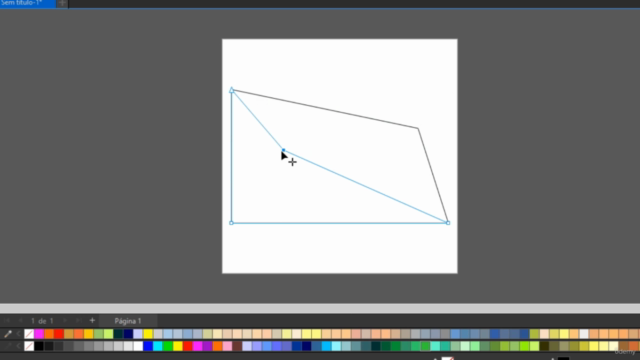Go to the next page arrow
This screenshot has height=360, width=640.
[65, 321]
